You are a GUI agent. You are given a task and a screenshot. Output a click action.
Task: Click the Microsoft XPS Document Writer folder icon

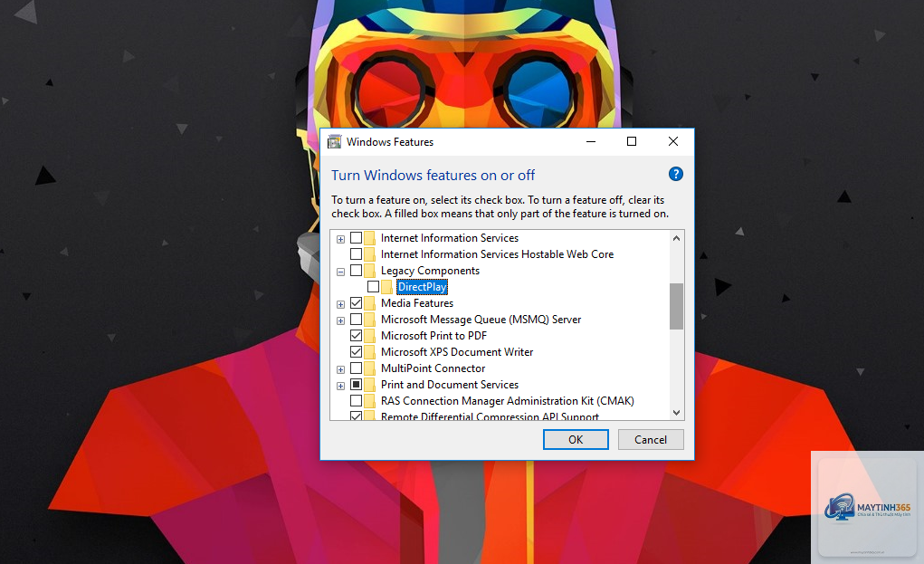click(369, 352)
